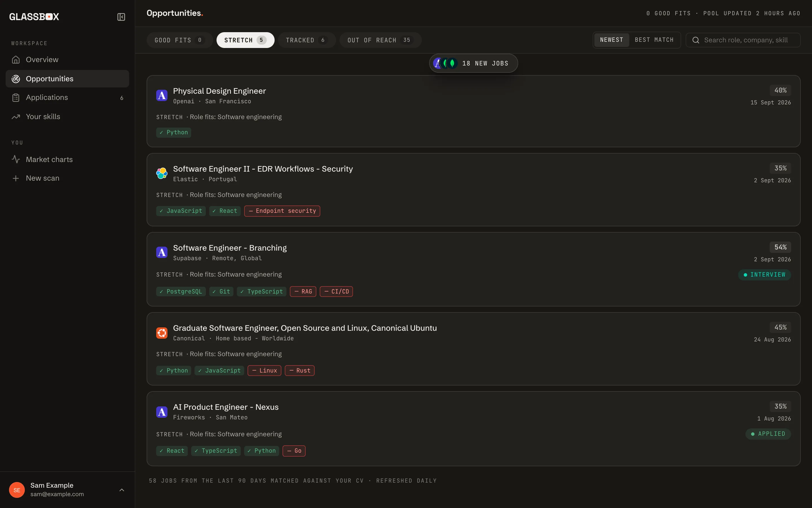Click the Interview status badge
This screenshot has width=812, height=508.
coord(764,275)
